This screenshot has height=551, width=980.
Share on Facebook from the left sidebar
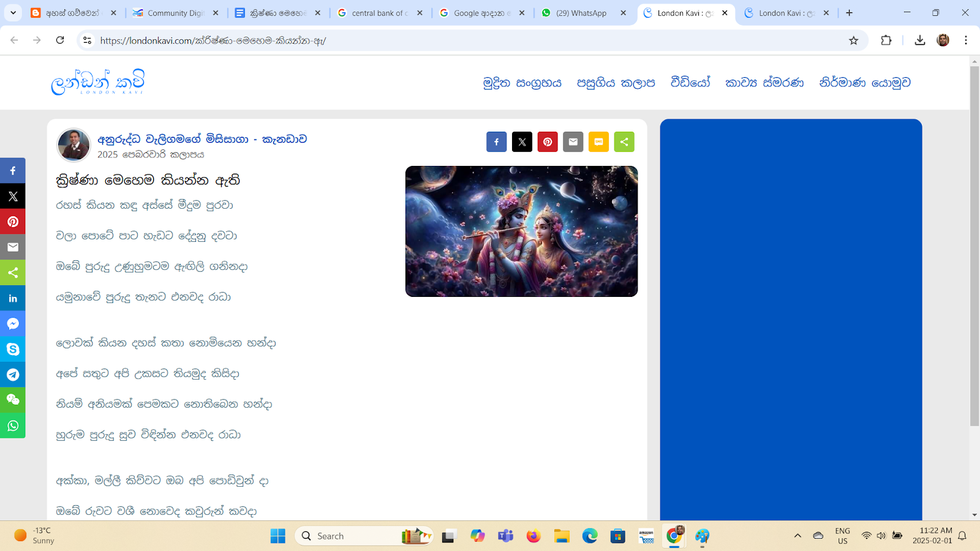12,171
